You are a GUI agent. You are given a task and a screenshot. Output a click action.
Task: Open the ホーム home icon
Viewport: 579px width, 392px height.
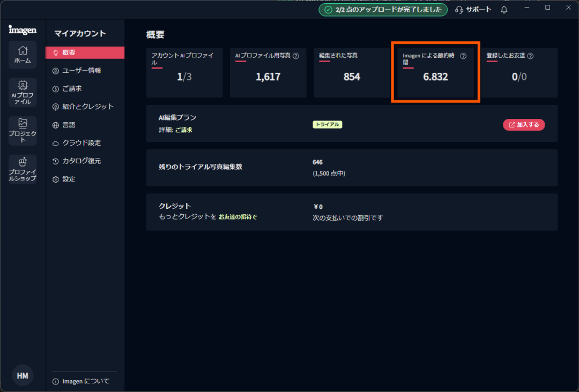pos(23,55)
